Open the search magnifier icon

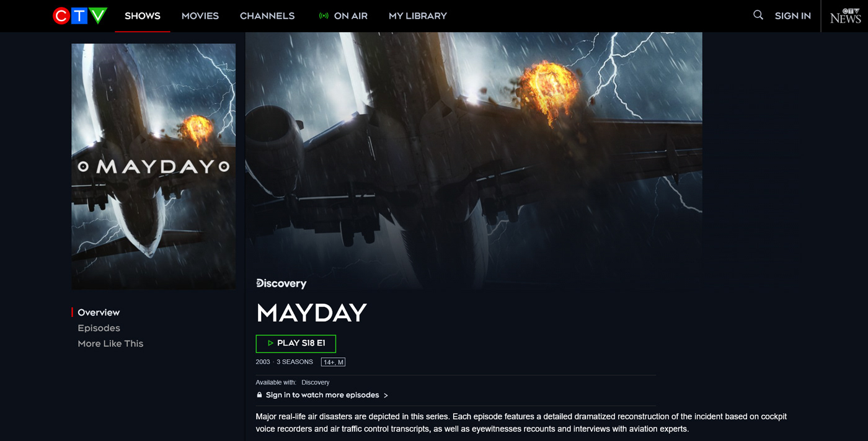758,15
